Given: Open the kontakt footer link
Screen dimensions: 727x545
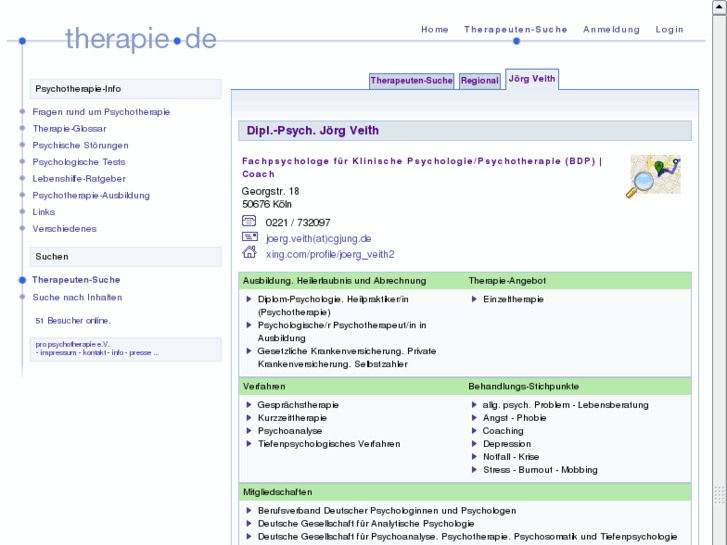Looking at the screenshot, I should pos(95,353).
